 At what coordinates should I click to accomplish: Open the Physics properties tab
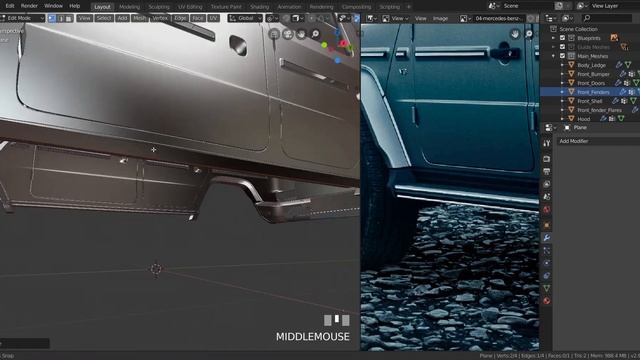pos(547,263)
